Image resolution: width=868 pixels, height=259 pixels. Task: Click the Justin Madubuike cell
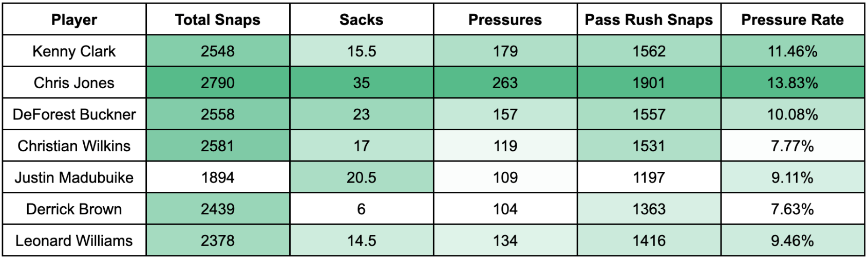click(x=74, y=177)
